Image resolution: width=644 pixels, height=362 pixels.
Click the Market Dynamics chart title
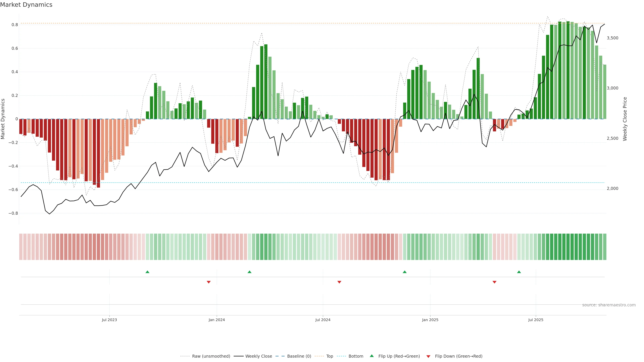[26, 5]
